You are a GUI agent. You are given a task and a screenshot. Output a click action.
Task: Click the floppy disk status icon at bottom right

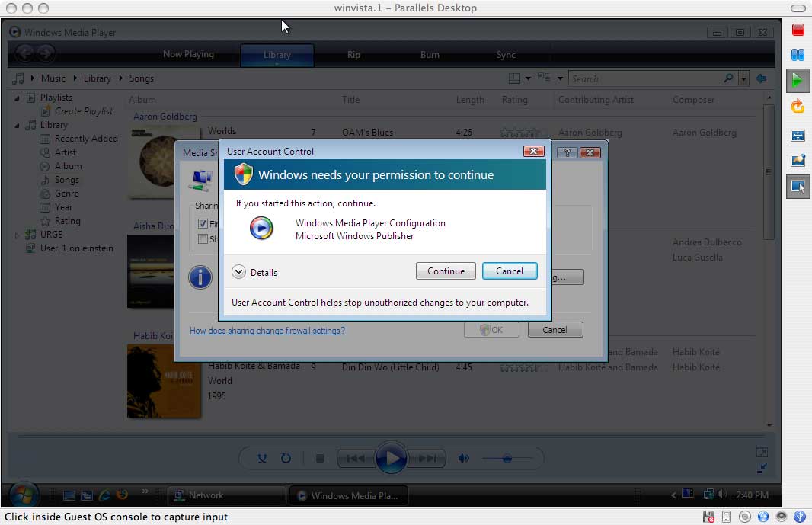[x=708, y=517]
